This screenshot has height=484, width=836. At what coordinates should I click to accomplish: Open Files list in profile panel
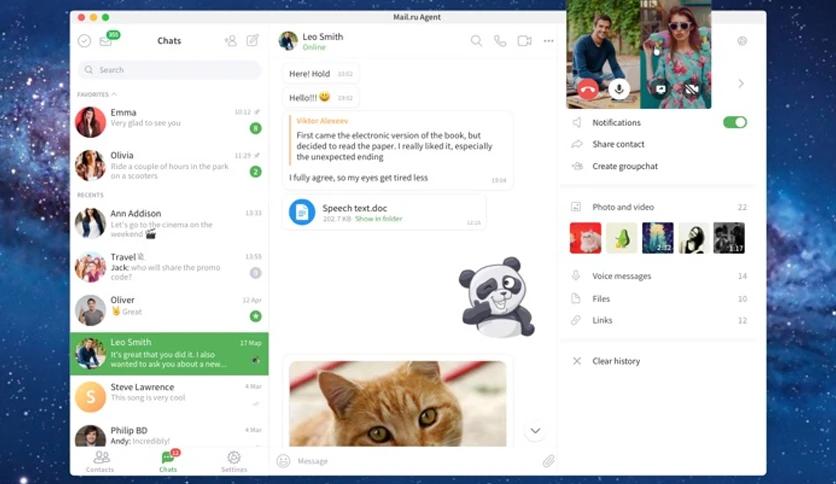tap(658, 299)
